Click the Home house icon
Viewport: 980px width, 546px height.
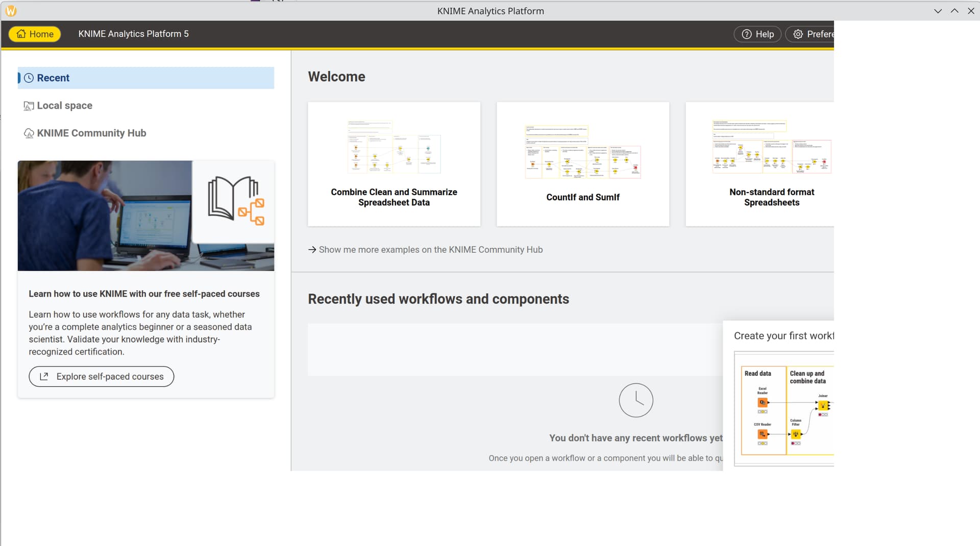[21, 34]
